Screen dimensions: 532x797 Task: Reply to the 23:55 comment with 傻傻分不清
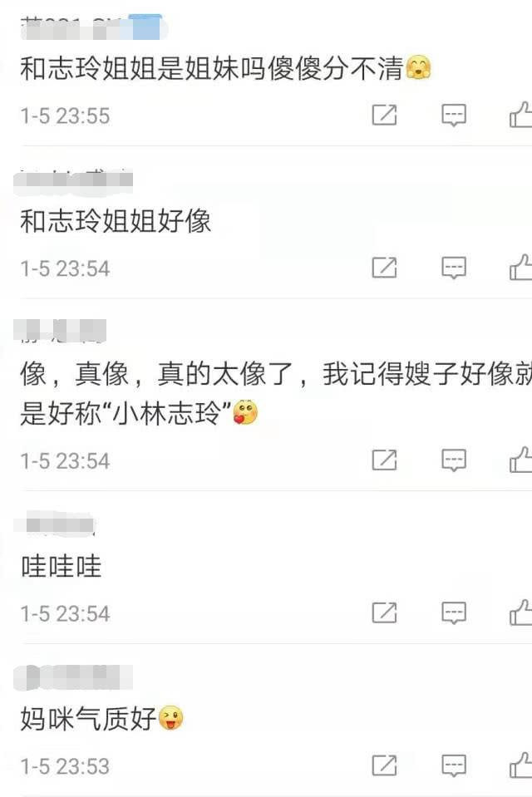click(454, 115)
